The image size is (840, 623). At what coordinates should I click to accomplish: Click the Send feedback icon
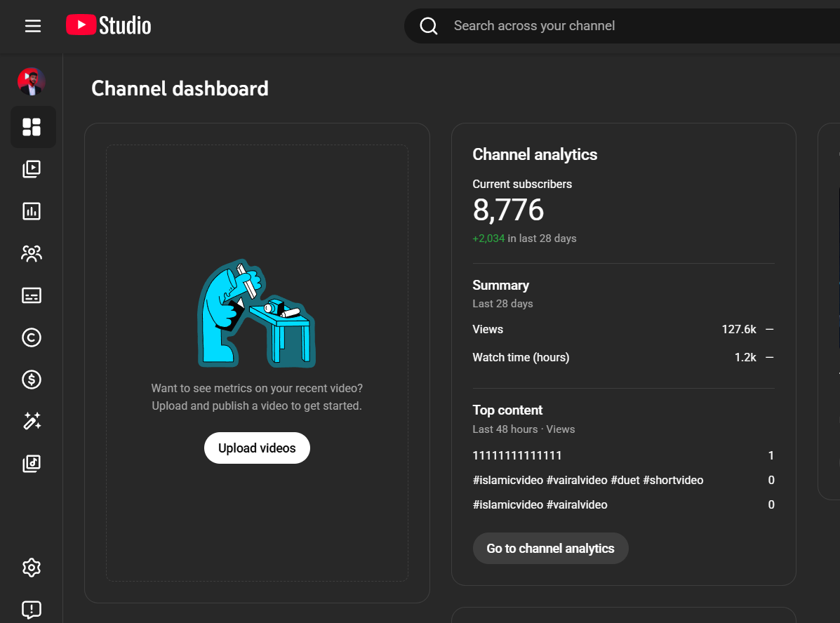[x=32, y=609]
